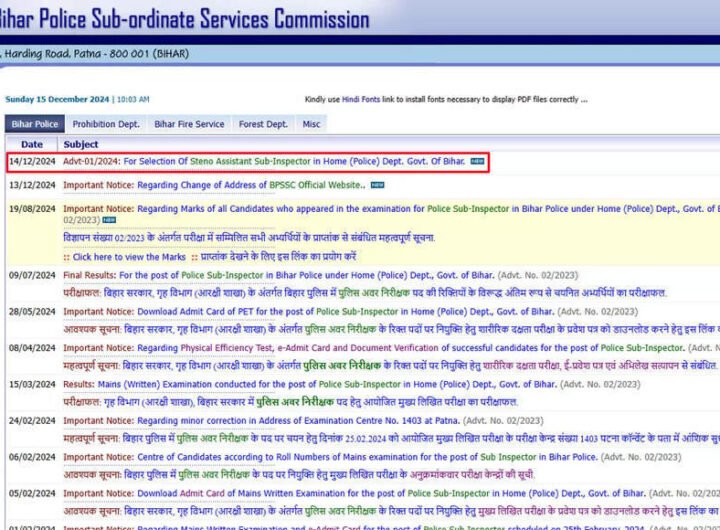Viewport: 720px width, 530px height.
Task: Open Advt-01/2024 Steno Assistant Sub-Inspector notice
Action: coord(264,161)
